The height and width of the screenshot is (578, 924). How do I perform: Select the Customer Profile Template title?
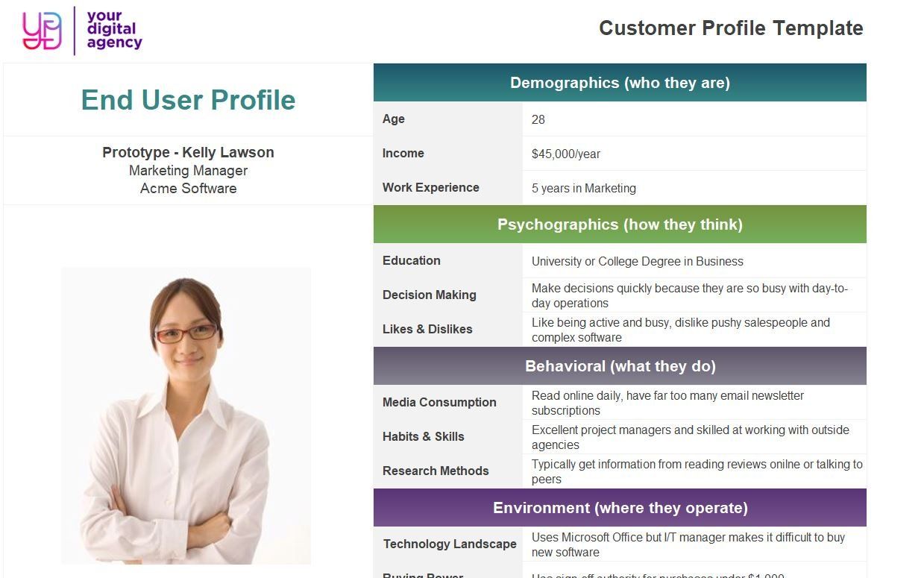tap(731, 28)
